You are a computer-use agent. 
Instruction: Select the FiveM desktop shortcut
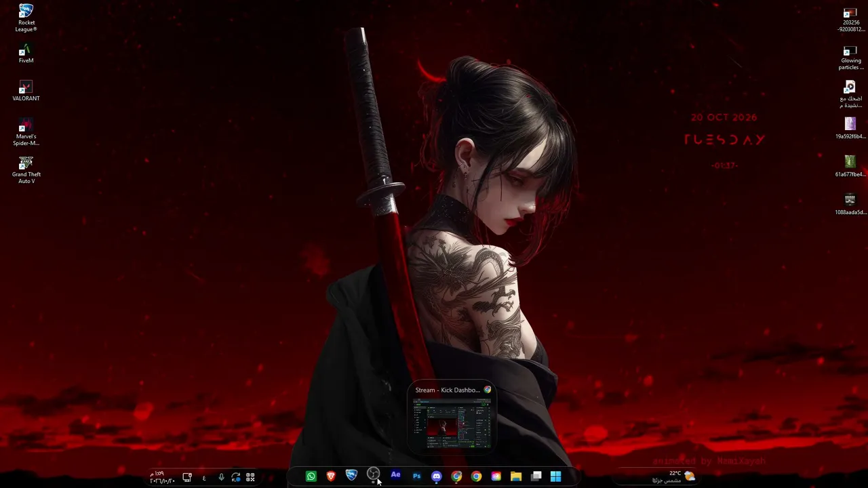pos(26,54)
